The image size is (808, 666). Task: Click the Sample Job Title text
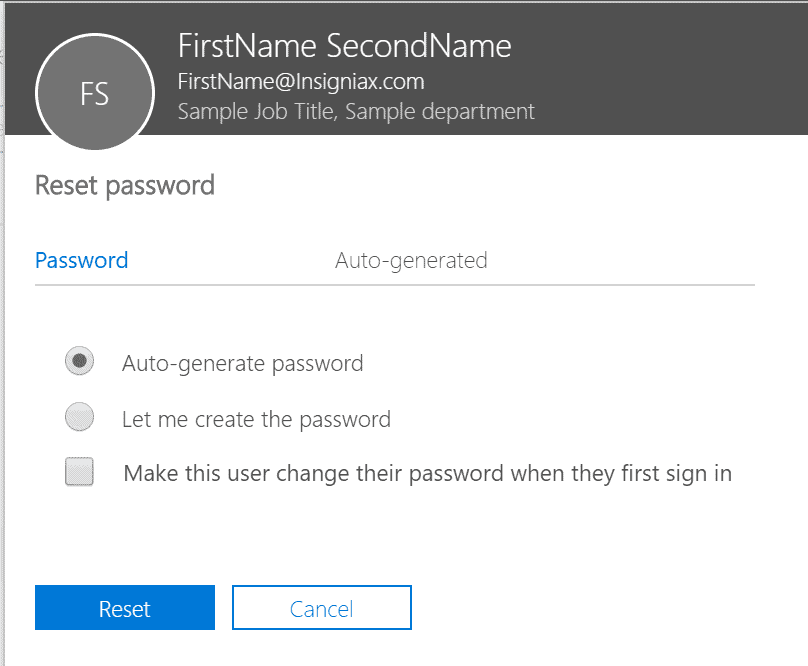click(258, 111)
